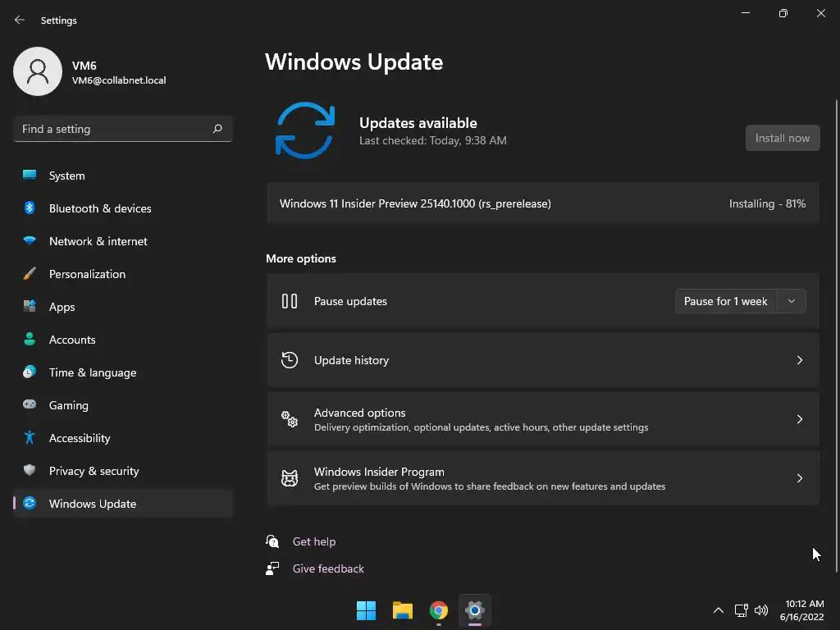Click the large blue sync arrows icon
The height and width of the screenshot is (630, 840).
(305, 130)
